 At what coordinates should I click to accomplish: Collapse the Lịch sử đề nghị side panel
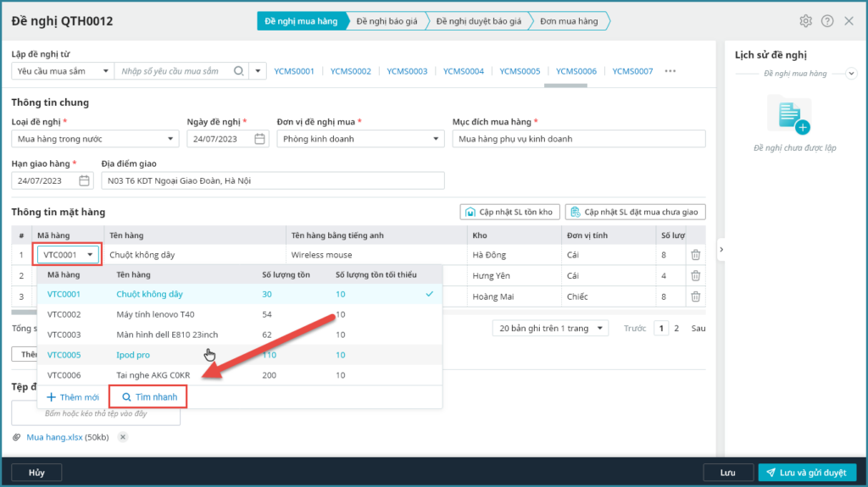(x=721, y=249)
